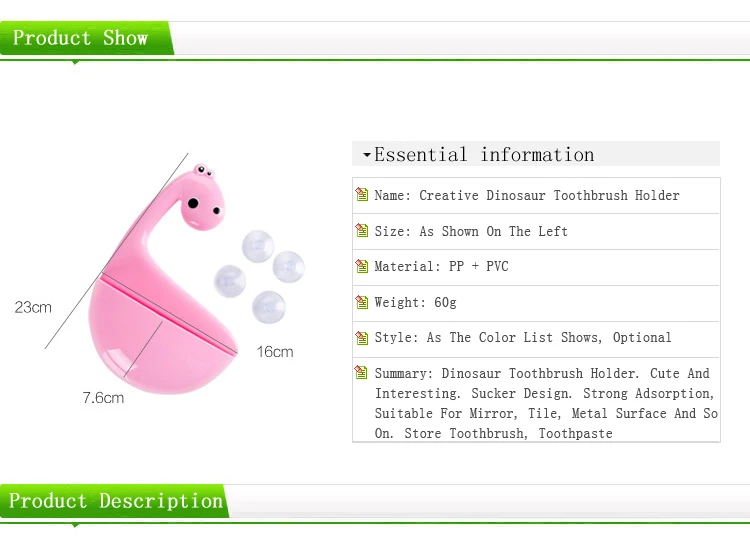Image resolution: width=750 pixels, height=560 pixels.
Task: Click the note icon beside Size row
Action: pyautogui.click(x=362, y=231)
